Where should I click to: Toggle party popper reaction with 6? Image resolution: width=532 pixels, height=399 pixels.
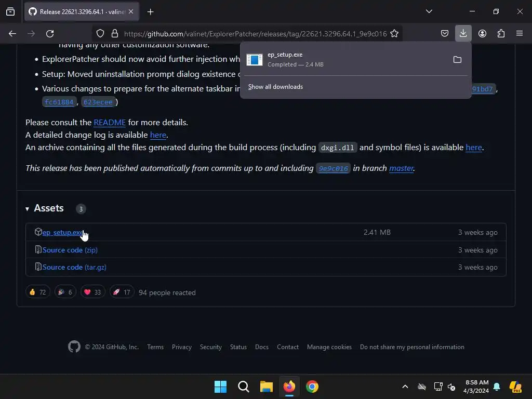tap(65, 292)
